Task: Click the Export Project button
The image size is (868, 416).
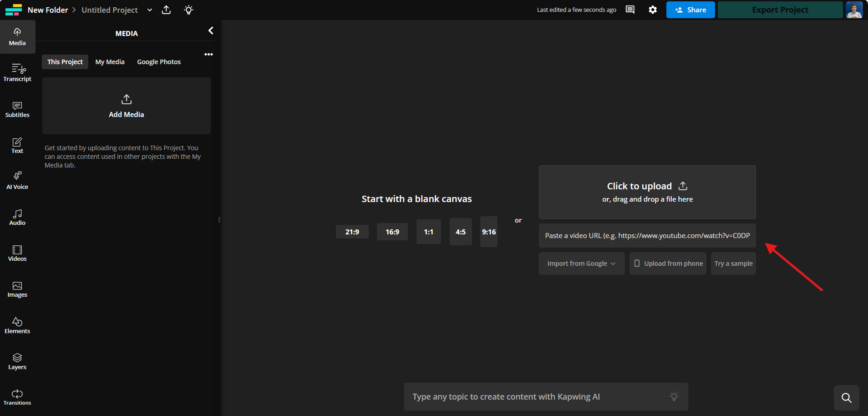Action: [780, 10]
